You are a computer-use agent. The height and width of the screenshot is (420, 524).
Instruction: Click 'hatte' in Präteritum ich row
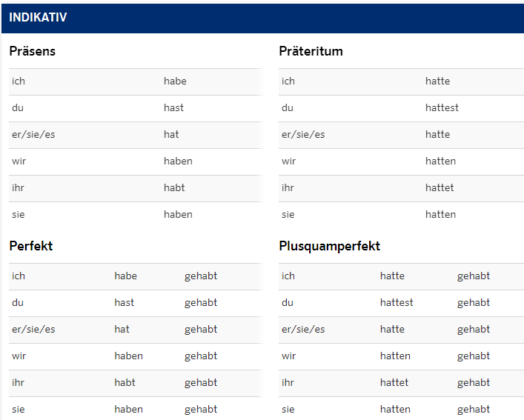pos(438,81)
